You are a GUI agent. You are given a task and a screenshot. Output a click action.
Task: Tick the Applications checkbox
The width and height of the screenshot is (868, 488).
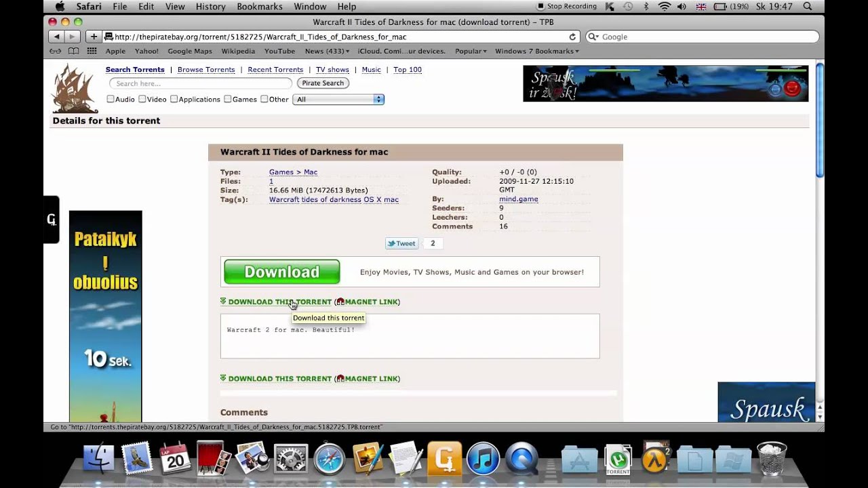[x=174, y=99]
